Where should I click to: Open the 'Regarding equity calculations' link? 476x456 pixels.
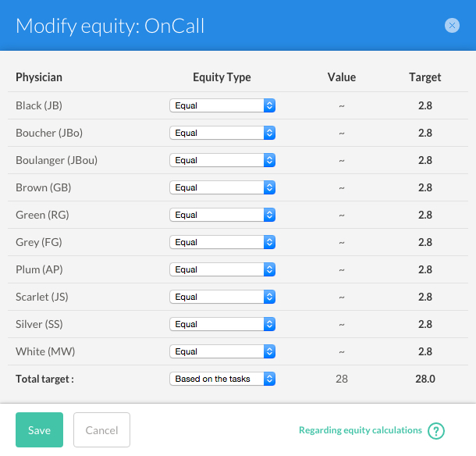(x=361, y=430)
